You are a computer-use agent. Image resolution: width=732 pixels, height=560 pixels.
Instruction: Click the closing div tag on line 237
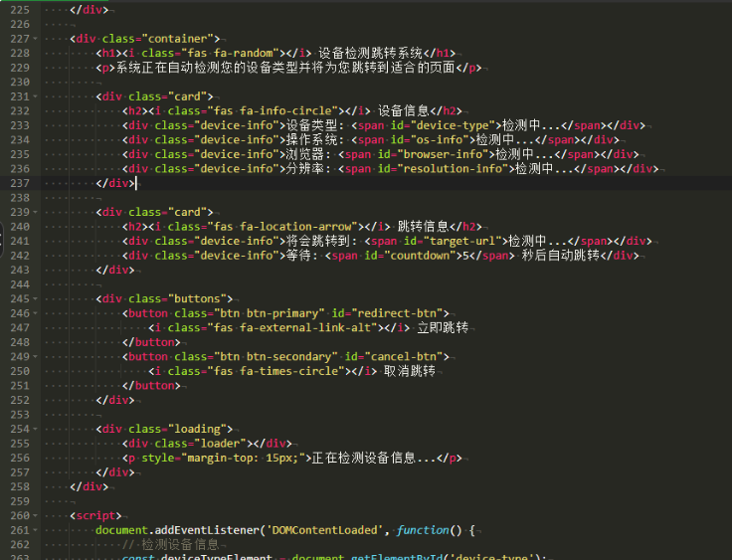pos(115,183)
